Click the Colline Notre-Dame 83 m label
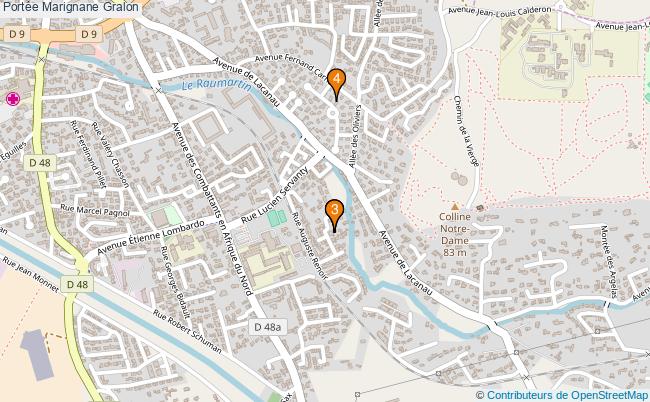Screen dimensions: 650x402 click(x=455, y=234)
